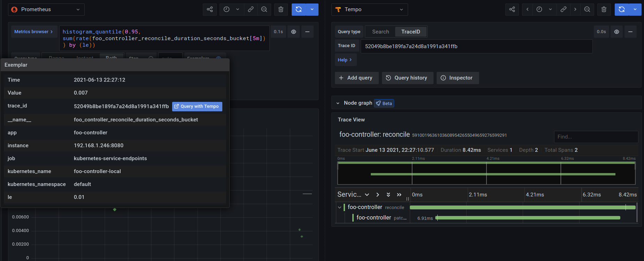The image size is (644, 261).
Task: Open refresh interval dropdown in Prometheus pane
Action: (312, 9)
